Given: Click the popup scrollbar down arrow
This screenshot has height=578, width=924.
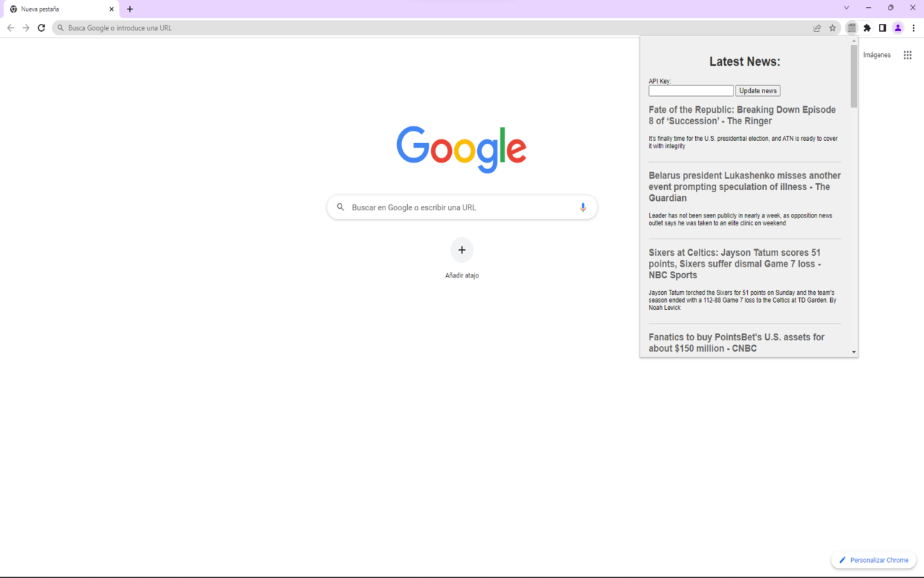Looking at the screenshot, I should [854, 353].
